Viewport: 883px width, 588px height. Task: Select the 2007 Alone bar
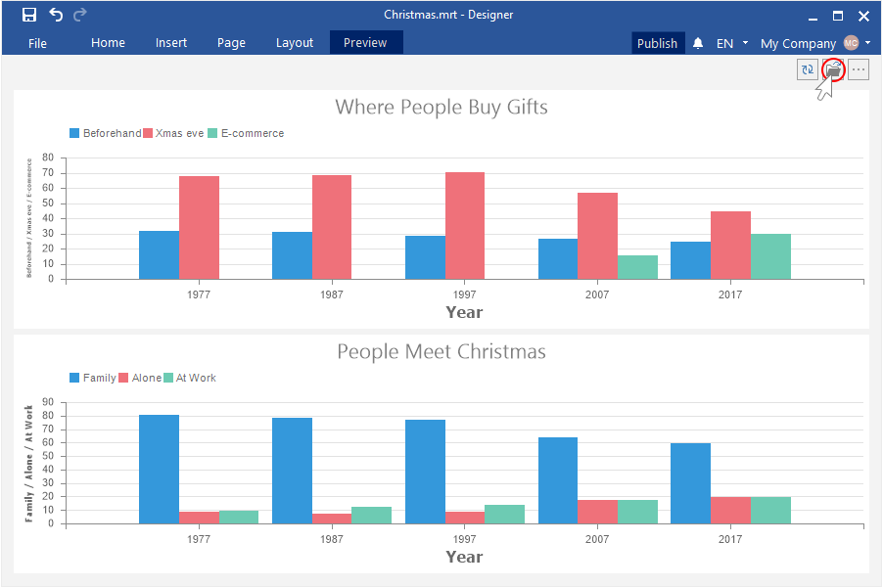tap(597, 512)
